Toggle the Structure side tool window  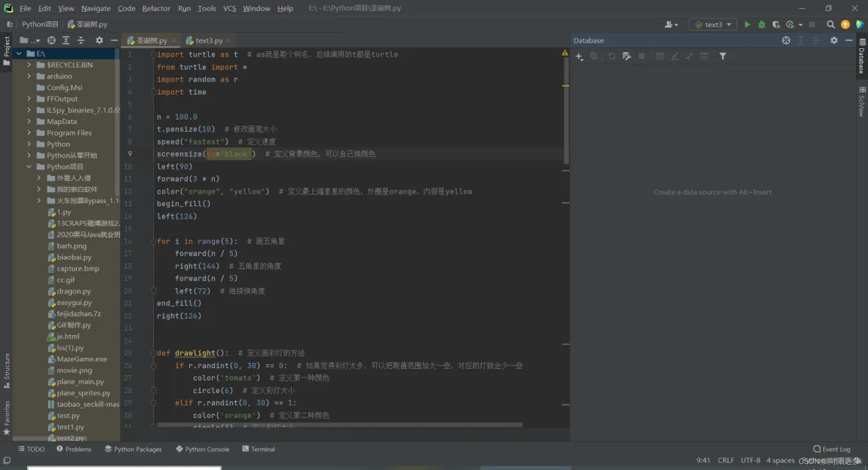coord(7,371)
